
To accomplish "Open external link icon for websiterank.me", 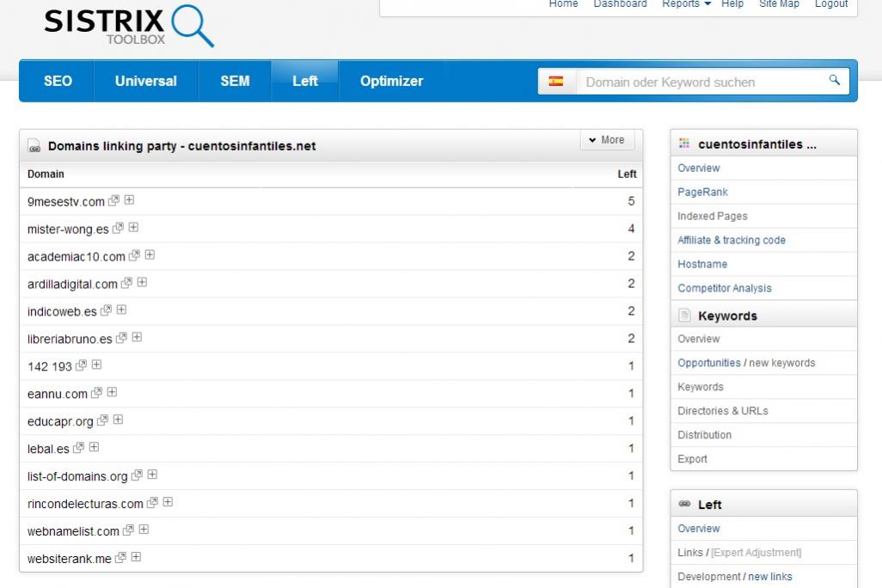I will pyautogui.click(x=121, y=558).
